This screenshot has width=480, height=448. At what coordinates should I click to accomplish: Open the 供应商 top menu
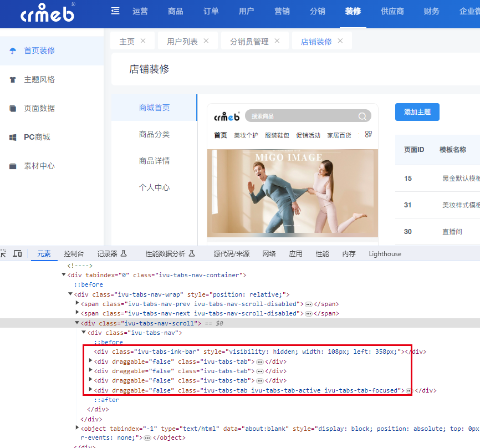pyautogui.click(x=392, y=11)
